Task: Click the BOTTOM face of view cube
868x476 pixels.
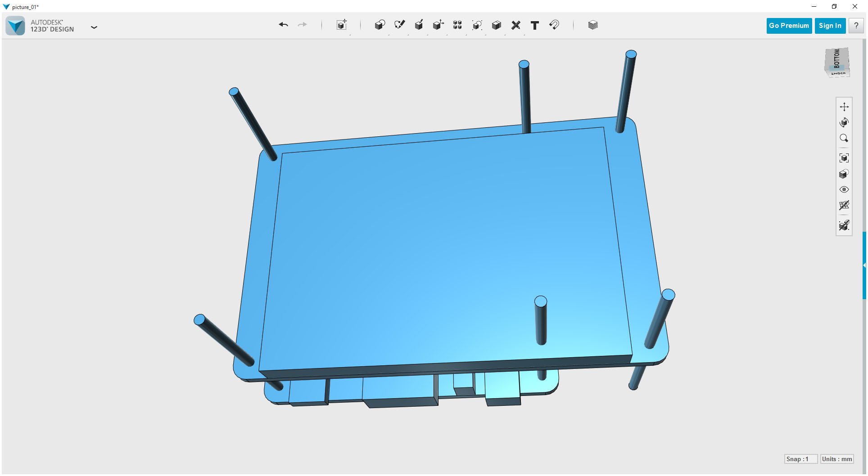Action: [836, 58]
